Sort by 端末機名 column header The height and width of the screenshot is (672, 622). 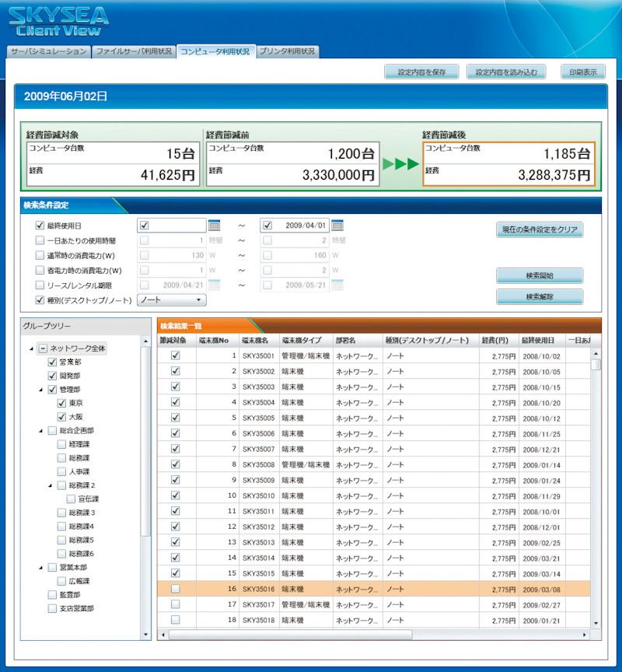258,341
